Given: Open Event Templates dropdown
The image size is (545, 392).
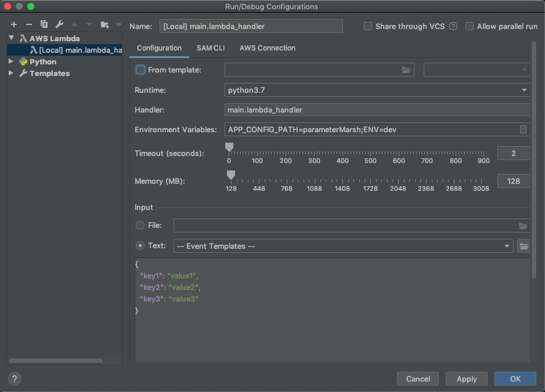Looking at the screenshot, I should pos(343,246).
